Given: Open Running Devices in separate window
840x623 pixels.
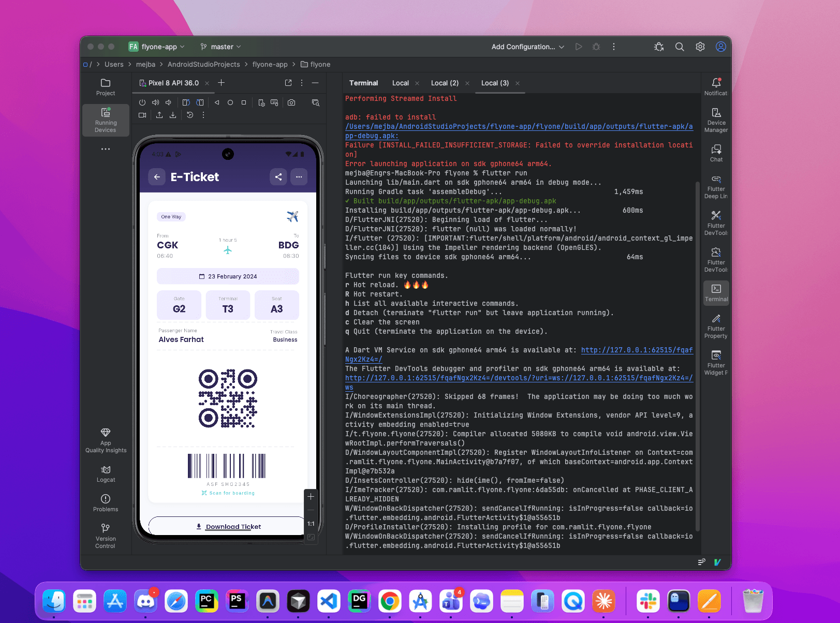Looking at the screenshot, I should tap(288, 83).
